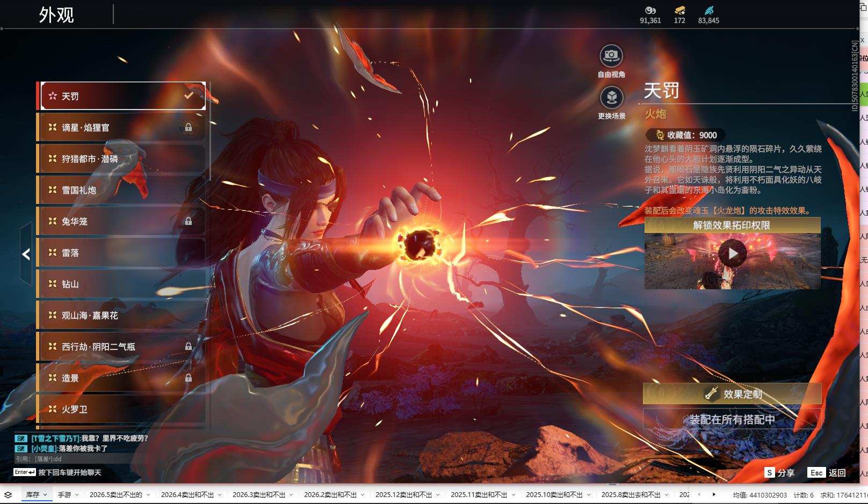Image resolution: width=868 pixels, height=504 pixels.
Task: Click the 外观 page title
Action: point(56,15)
